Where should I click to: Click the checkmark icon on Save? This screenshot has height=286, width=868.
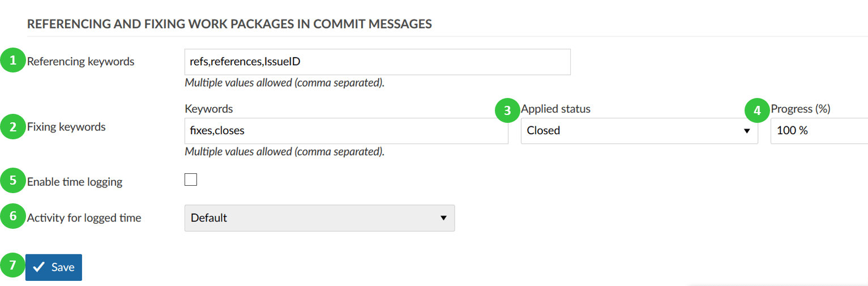39,267
